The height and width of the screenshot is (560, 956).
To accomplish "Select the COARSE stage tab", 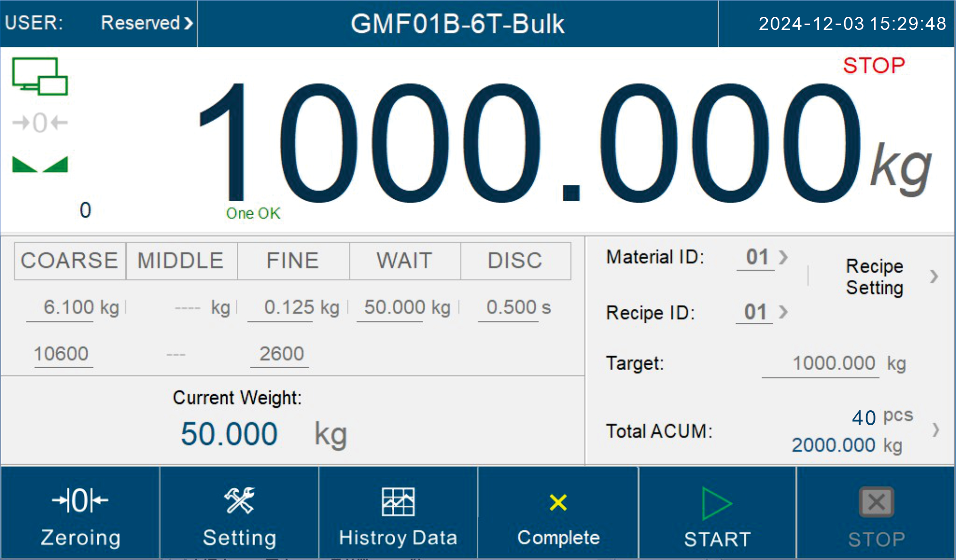I will (70, 261).
